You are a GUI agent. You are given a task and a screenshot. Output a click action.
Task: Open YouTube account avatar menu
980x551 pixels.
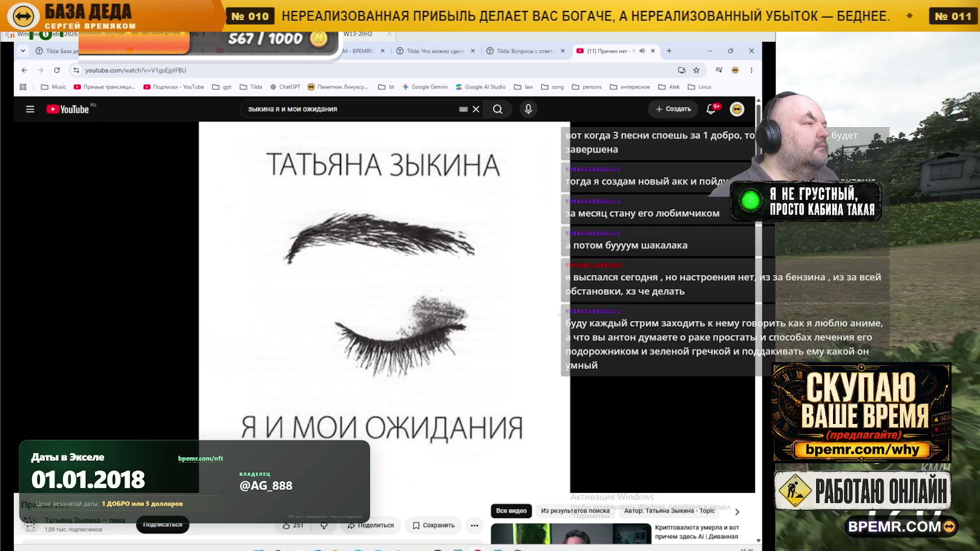(737, 109)
